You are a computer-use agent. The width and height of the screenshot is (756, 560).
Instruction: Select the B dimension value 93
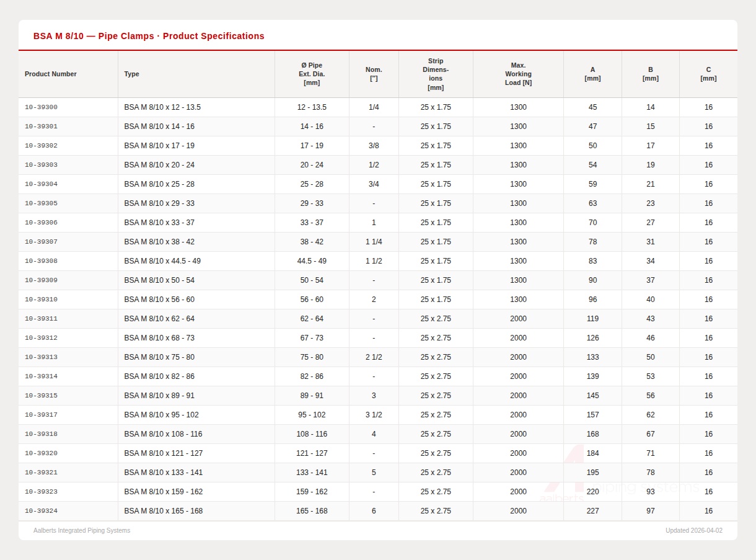(650, 492)
